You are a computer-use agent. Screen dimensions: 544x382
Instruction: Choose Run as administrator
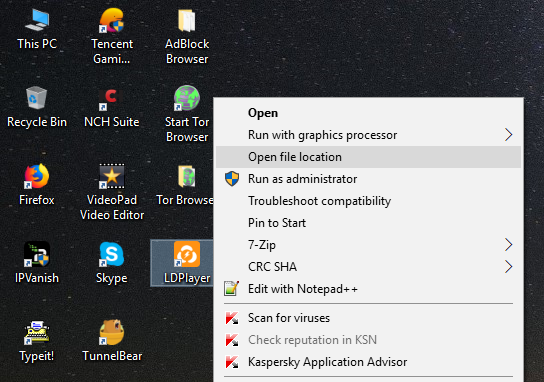point(368,179)
